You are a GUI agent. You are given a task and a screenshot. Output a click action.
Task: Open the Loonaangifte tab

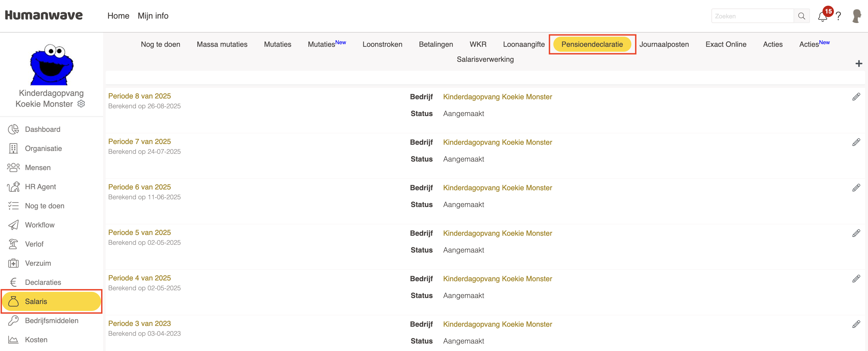(x=524, y=44)
